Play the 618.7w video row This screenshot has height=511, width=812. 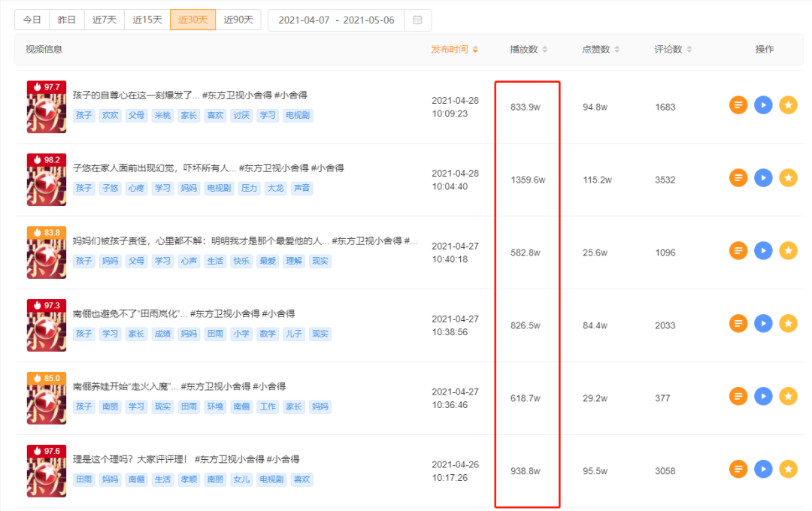point(763,397)
